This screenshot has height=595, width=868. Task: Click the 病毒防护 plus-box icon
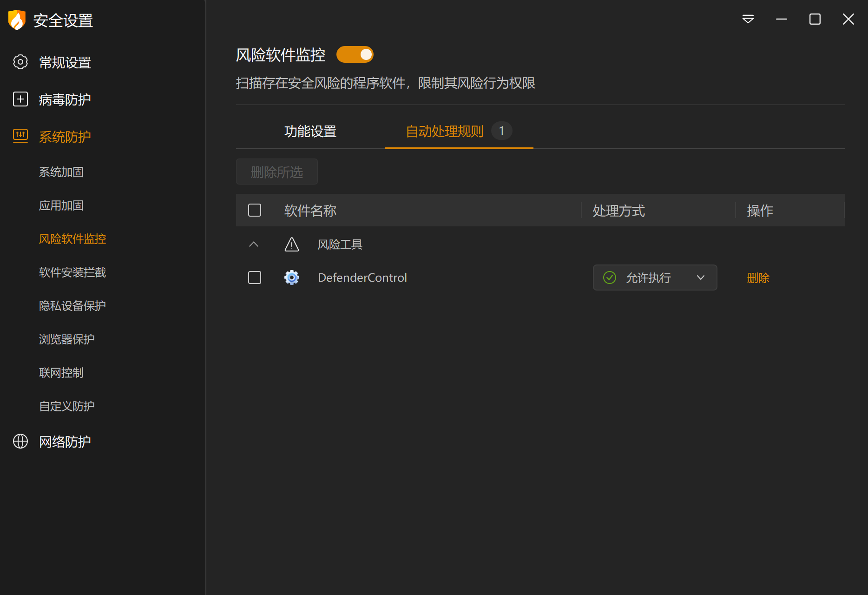[x=20, y=99]
